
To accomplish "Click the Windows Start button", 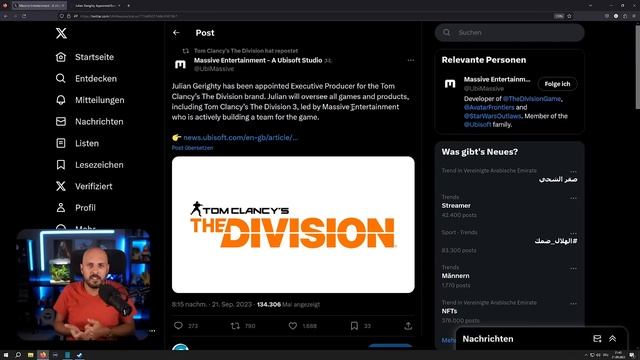I will 6,355.
